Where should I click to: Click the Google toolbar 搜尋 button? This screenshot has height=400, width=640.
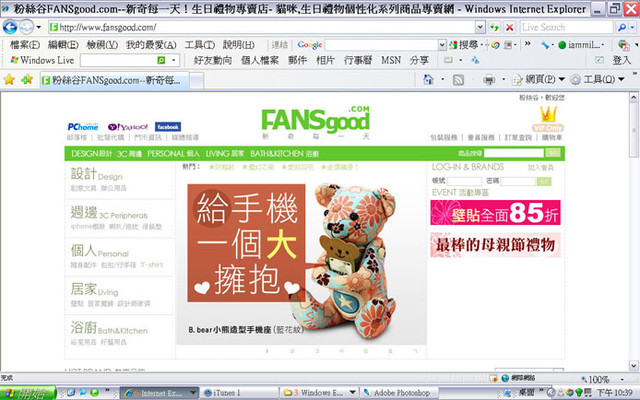coord(464,45)
